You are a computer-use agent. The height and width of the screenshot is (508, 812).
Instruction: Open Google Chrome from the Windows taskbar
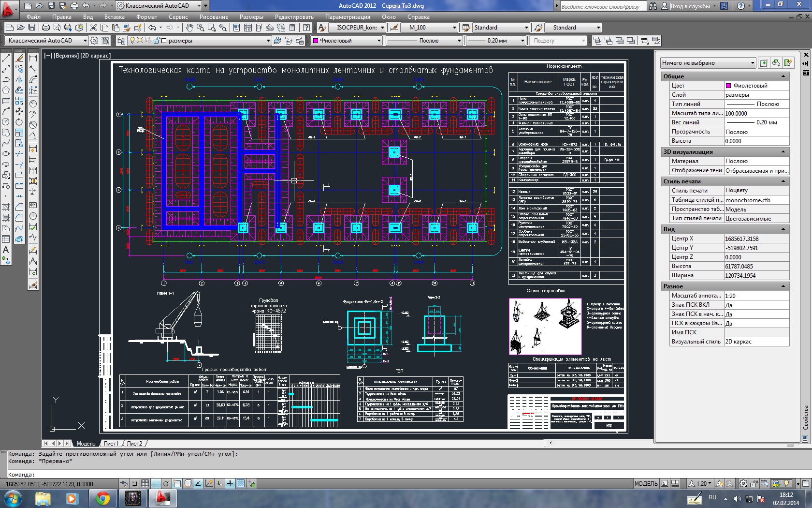pos(102,498)
